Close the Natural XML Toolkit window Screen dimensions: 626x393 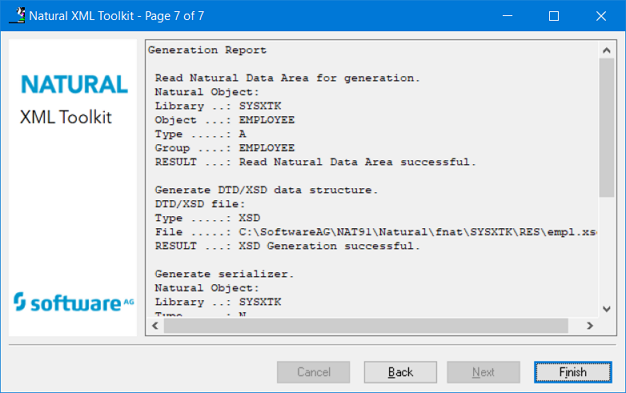[x=601, y=16]
